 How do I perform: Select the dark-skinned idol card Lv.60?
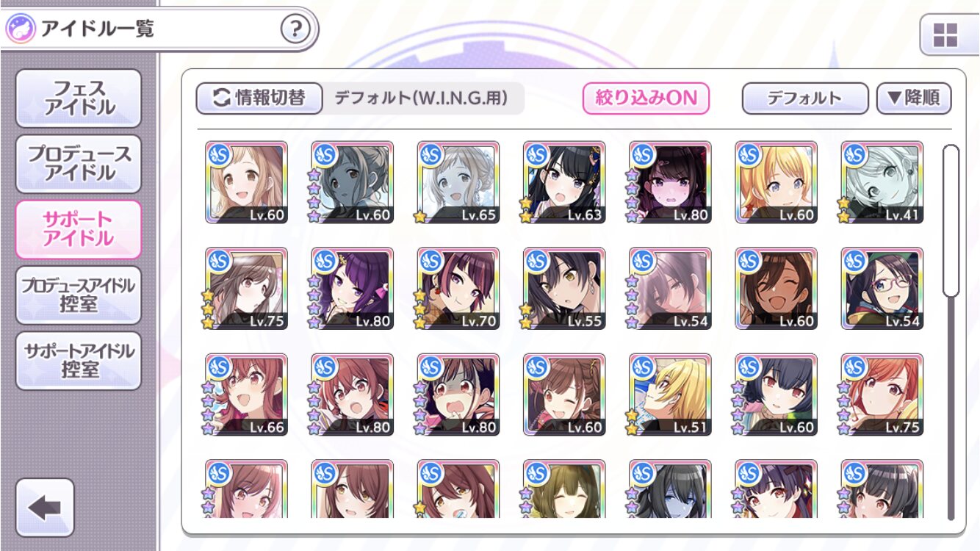[x=776, y=289]
